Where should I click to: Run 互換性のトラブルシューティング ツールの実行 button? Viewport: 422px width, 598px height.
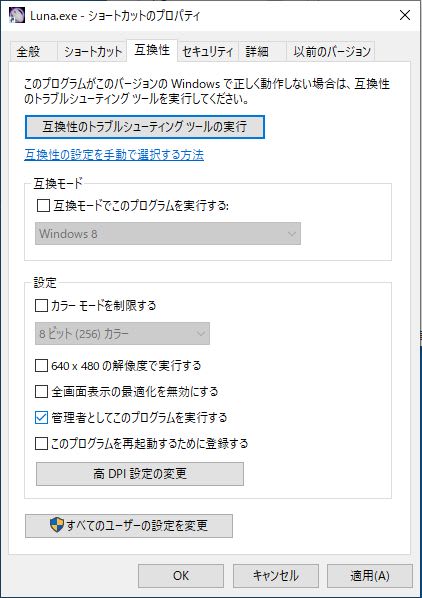[x=145, y=127]
